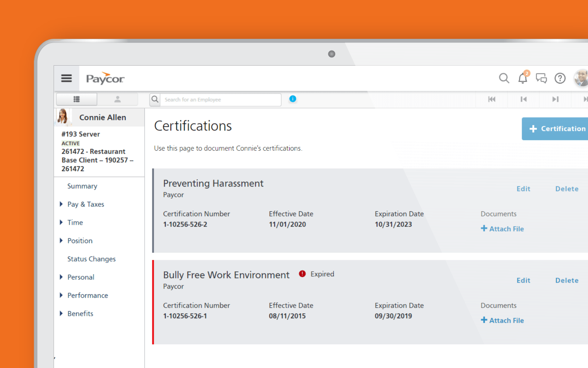Select expiration date 09/30/2019
This screenshot has width=588, height=368.
coord(393,316)
